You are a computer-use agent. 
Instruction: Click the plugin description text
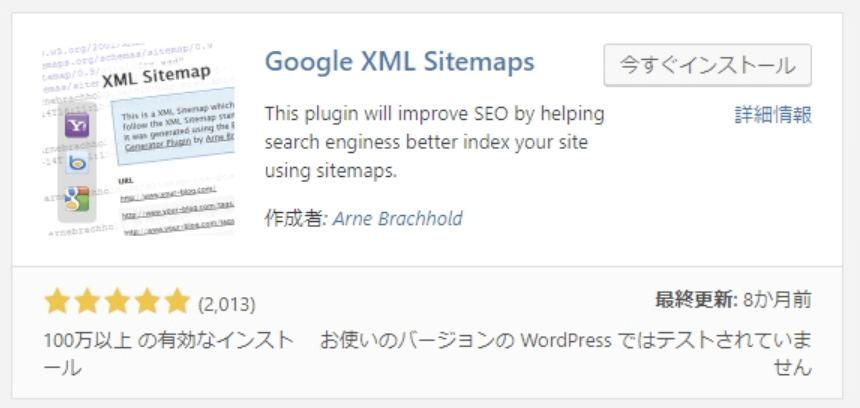coord(434,143)
